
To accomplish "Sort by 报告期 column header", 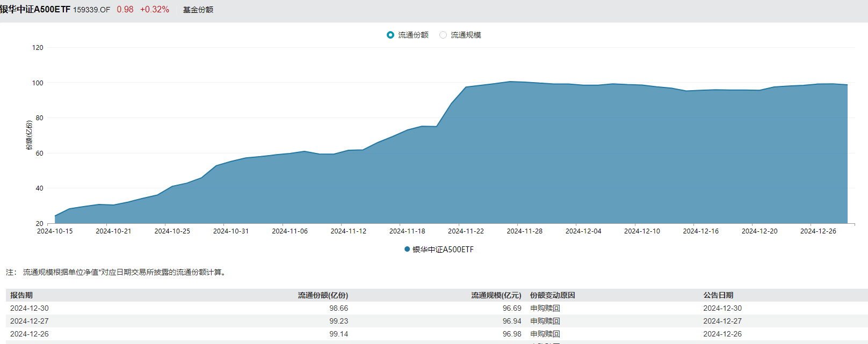I will (21, 295).
